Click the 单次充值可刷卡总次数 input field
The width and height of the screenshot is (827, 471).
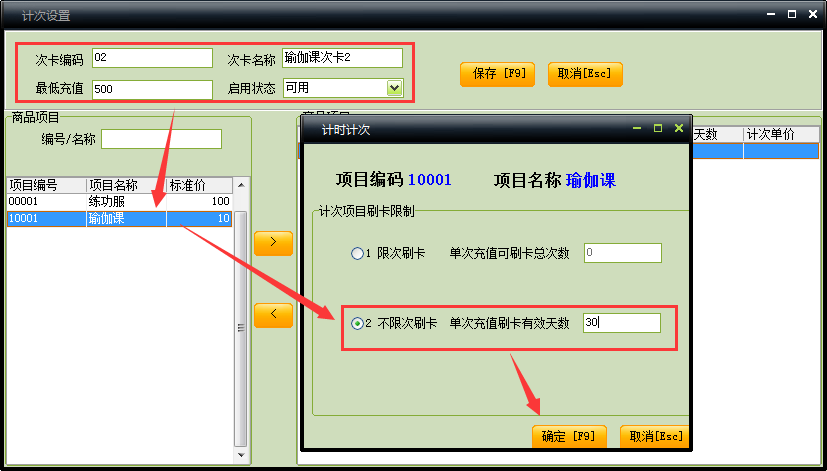click(x=622, y=253)
